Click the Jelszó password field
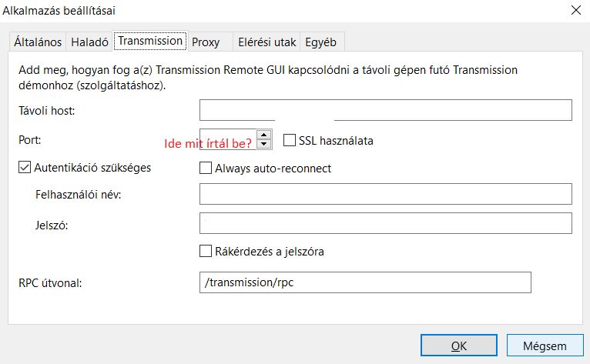The image size is (590, 364). click(x=386, y=223)
